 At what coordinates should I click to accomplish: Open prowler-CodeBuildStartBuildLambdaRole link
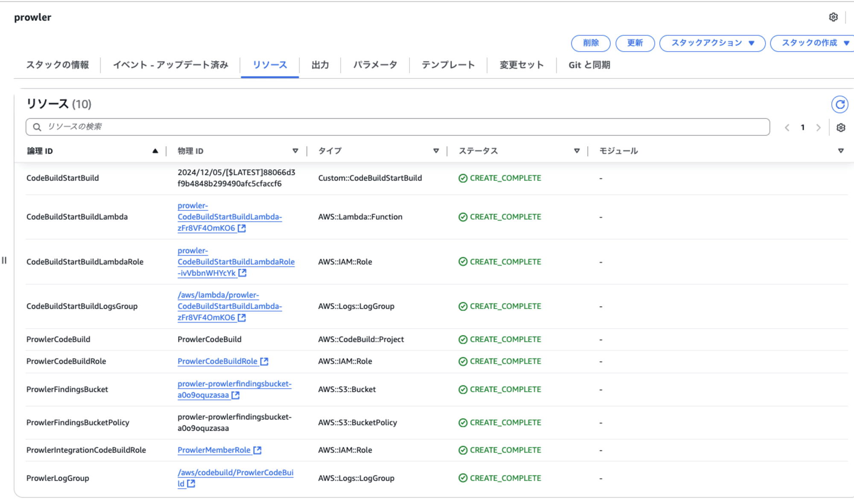[x=236, y=262]
